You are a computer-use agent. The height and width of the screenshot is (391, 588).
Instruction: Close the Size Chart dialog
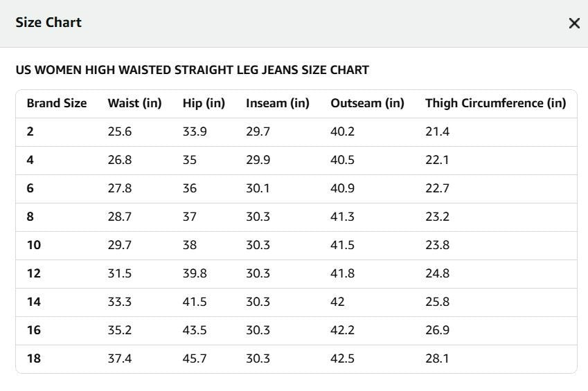(x=574, y=24)
